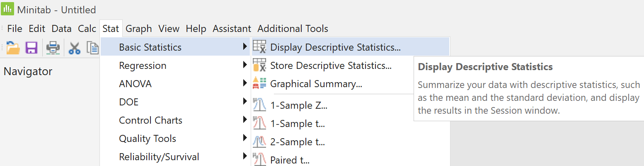Click the Open folder toolbar icon

13,48
